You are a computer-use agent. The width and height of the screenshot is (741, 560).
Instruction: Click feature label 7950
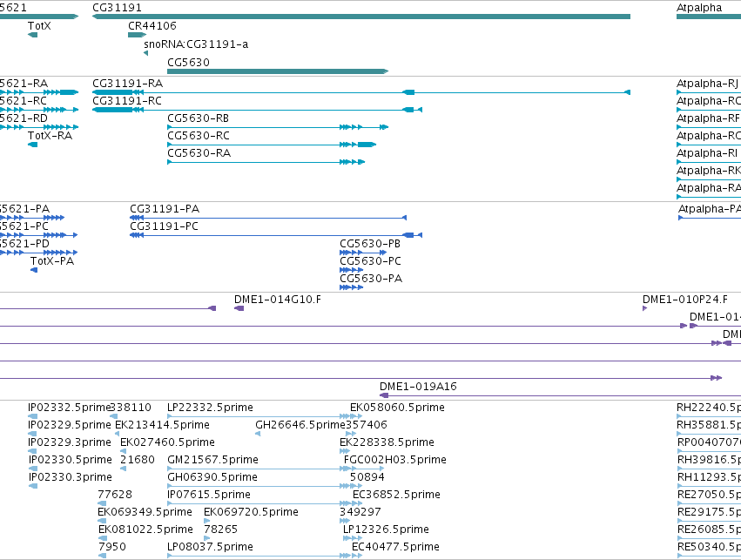click(x=112, y=547)
